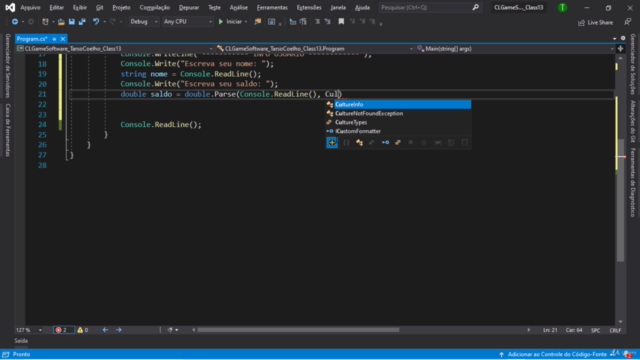Select CultureTypes suggestion
This screenshot has width=640, height=360.
click(x=398, y=122)
